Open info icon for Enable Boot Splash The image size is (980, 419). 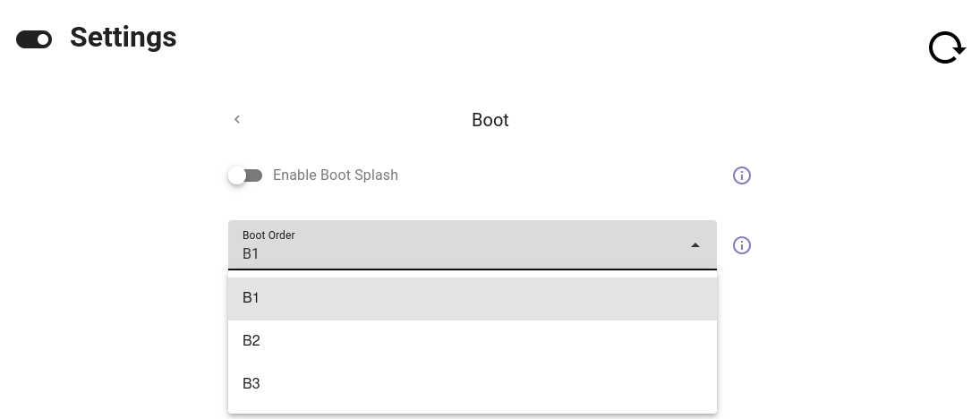pos(741,175)
